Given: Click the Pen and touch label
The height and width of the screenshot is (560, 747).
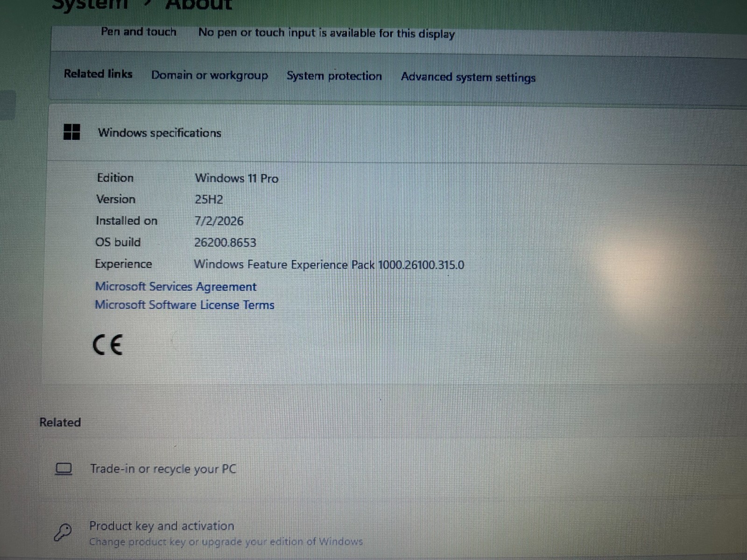Looking at the screenshot, I should coord(139,32).
